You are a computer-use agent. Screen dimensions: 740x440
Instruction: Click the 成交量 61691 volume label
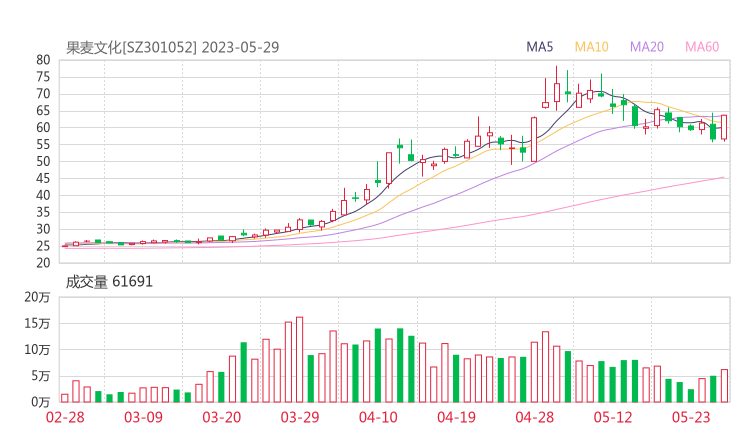pos(109,282)
